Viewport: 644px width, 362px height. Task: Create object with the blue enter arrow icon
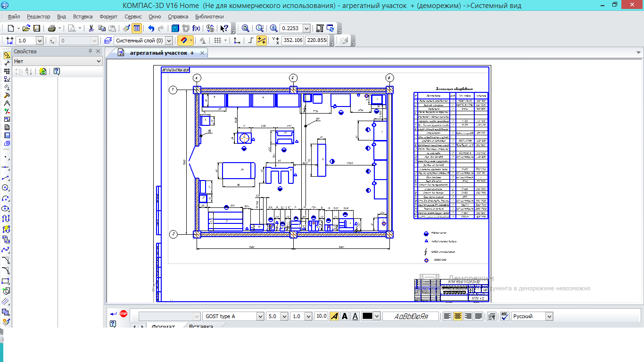pos(113,313)
